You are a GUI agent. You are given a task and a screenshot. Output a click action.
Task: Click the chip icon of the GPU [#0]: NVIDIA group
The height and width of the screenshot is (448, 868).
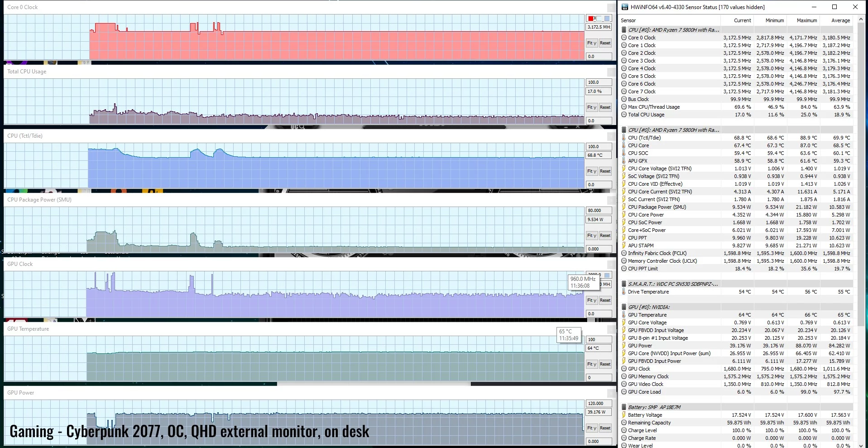click(x=624, y=307)
